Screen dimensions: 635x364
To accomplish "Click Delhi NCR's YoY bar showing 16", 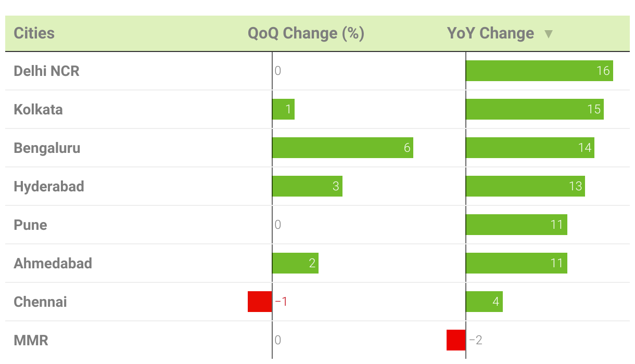I will coord(539,71).
